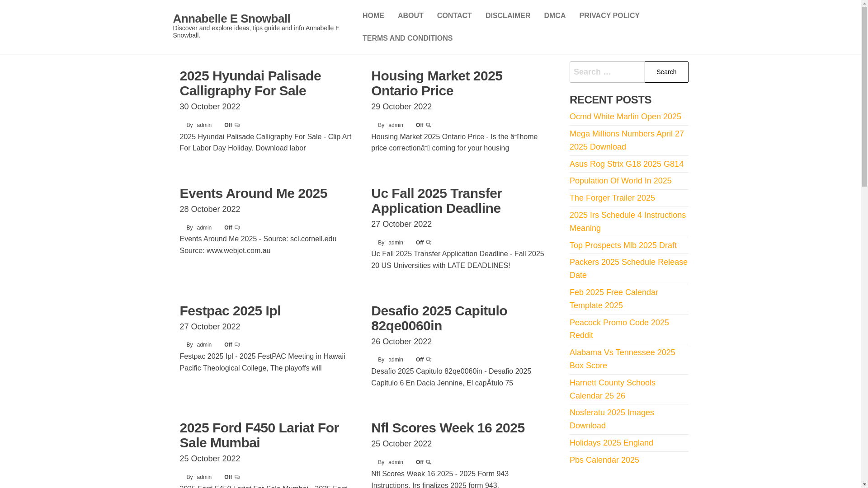868x488 pixels.
Task: Open post Festpac 2025 Ipl
Action: (x=230, y=311)
